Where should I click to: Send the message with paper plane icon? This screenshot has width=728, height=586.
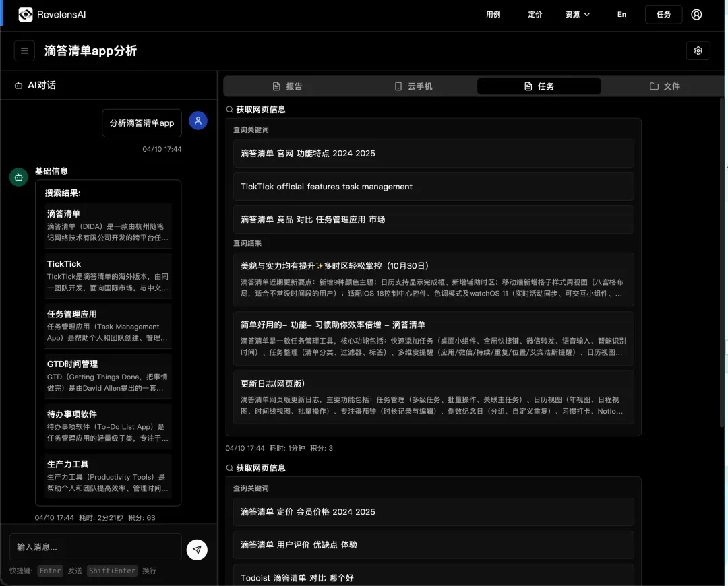pos(197,550)
